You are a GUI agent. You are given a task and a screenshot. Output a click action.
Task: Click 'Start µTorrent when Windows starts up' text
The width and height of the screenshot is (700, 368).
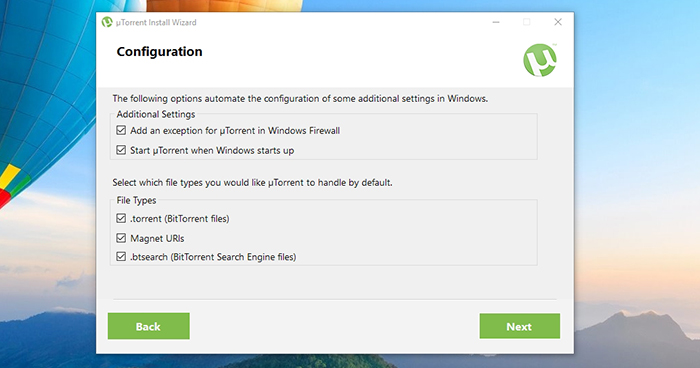[x=212, y=151]
